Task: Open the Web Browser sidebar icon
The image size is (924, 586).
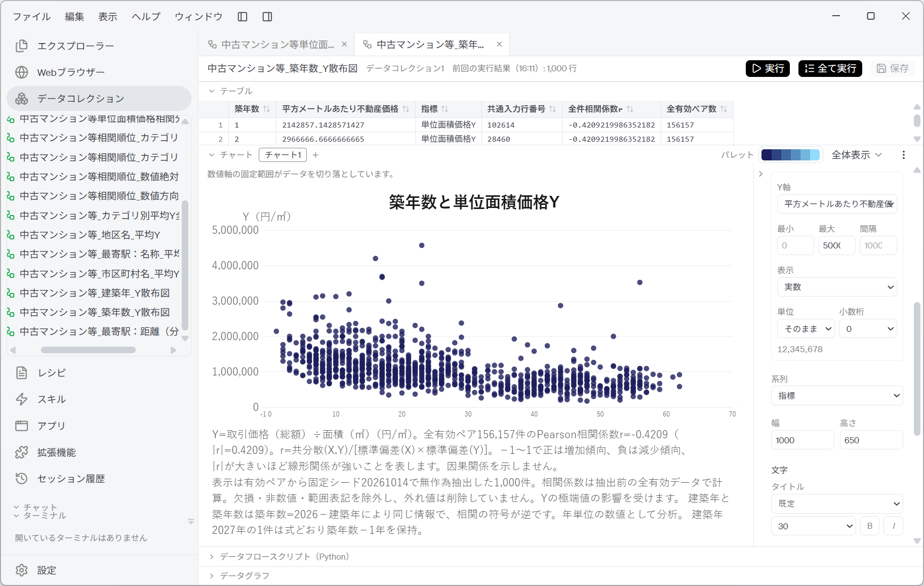Action: pos(21,72)
